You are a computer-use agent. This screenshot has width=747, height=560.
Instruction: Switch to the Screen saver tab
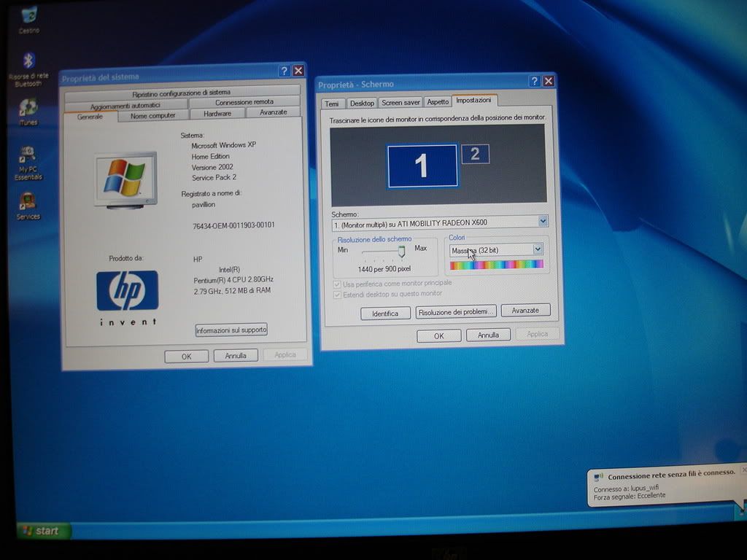[400, 103]
